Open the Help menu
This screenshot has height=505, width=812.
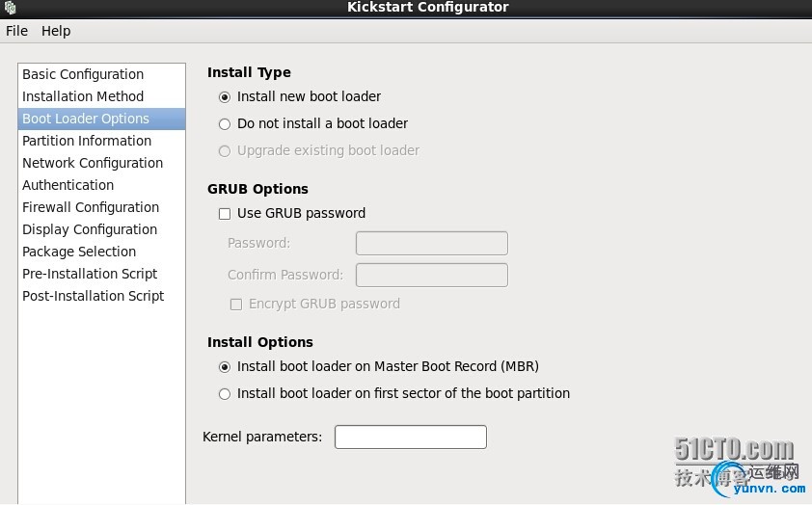tap(56, 31)
